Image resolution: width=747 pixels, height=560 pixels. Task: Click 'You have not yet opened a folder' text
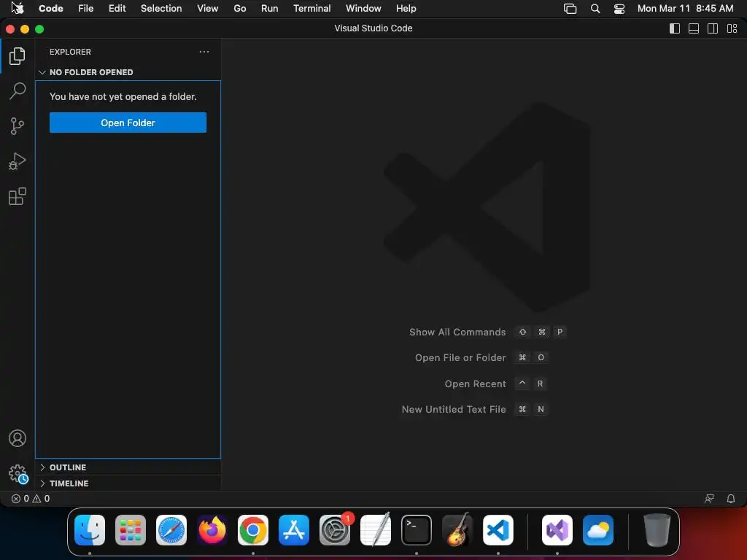coord(123,97)
